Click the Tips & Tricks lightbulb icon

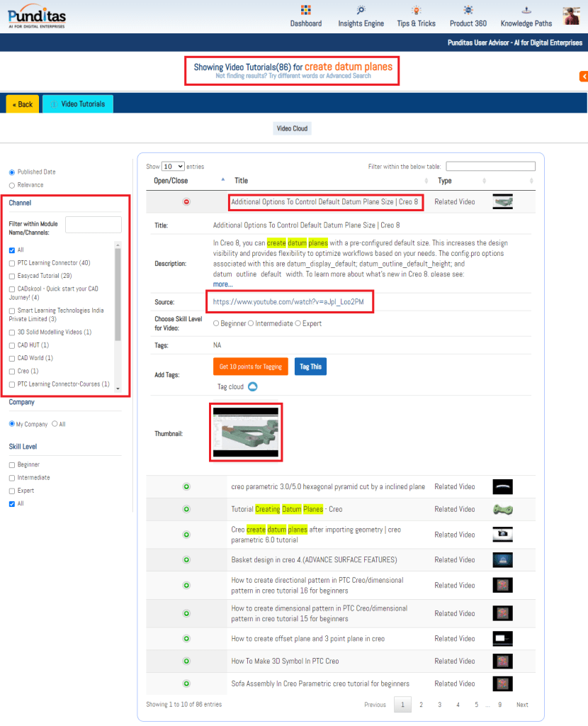[417, 10]
